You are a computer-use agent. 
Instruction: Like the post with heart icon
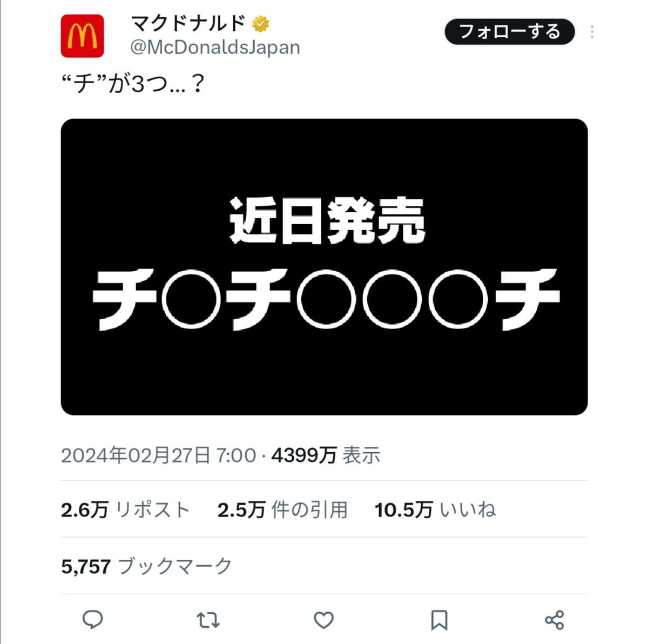point(323,620)
